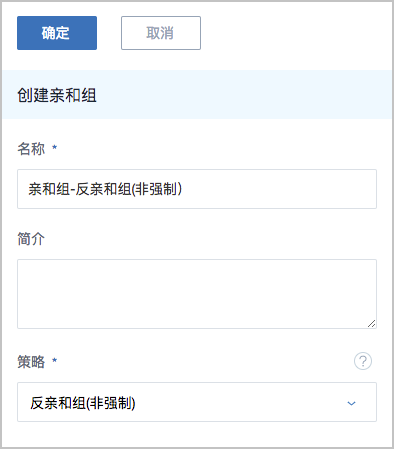The width and height of the screenshot is (394, 449).
Task: Click the 简介 field label
Action: (x=31, y=239)
